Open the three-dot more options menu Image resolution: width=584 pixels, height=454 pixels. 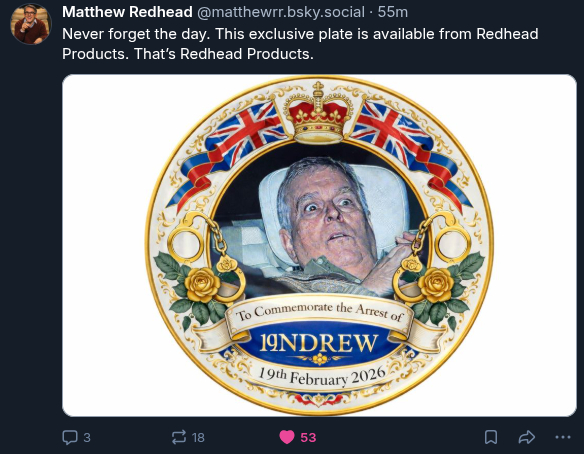pos(563,437)
